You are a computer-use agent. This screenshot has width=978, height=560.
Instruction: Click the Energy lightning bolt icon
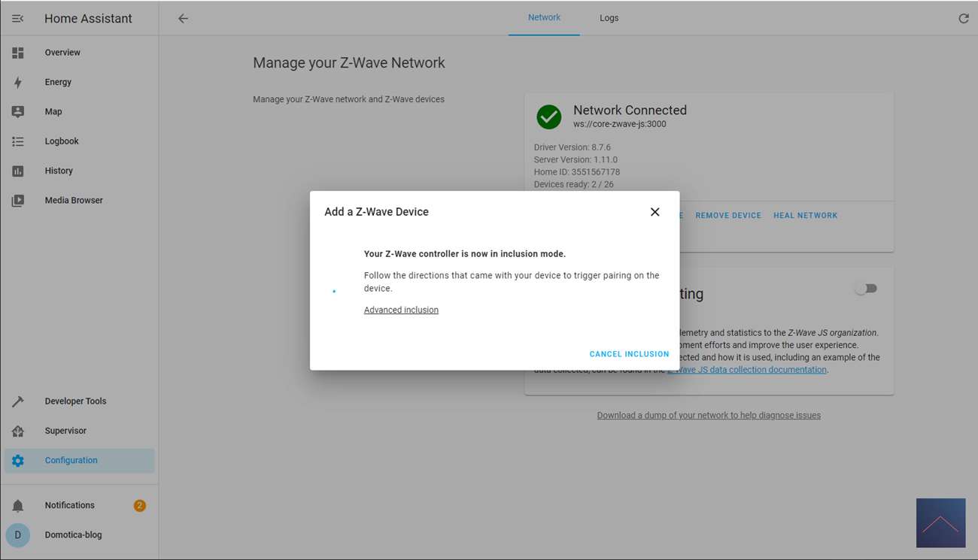[18, 82]
